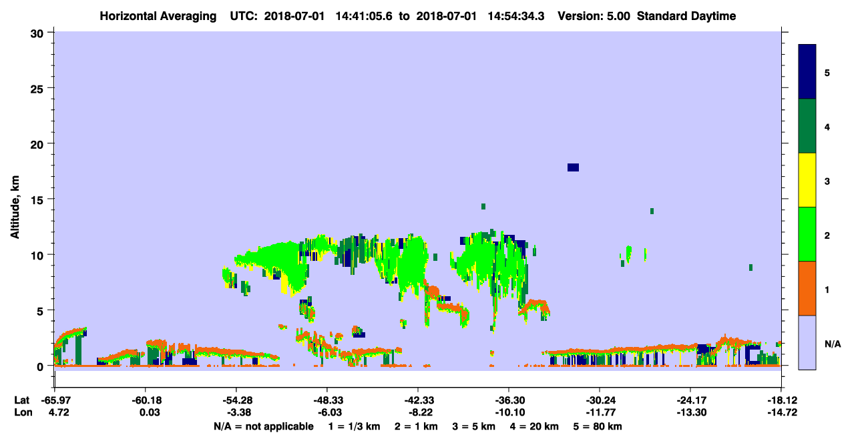Viewport: 868px width, 445px height.
Task: Click longitude value -14.72
Action: [x=782, y=412]
